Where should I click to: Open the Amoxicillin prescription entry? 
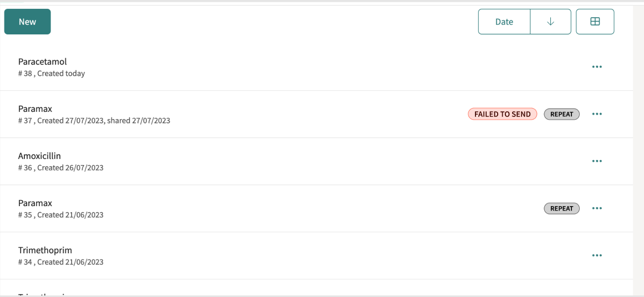click(316, 161)
